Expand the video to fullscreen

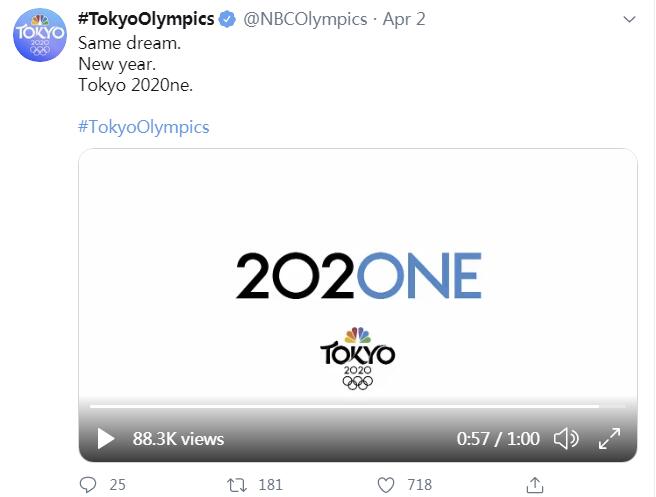609,438
